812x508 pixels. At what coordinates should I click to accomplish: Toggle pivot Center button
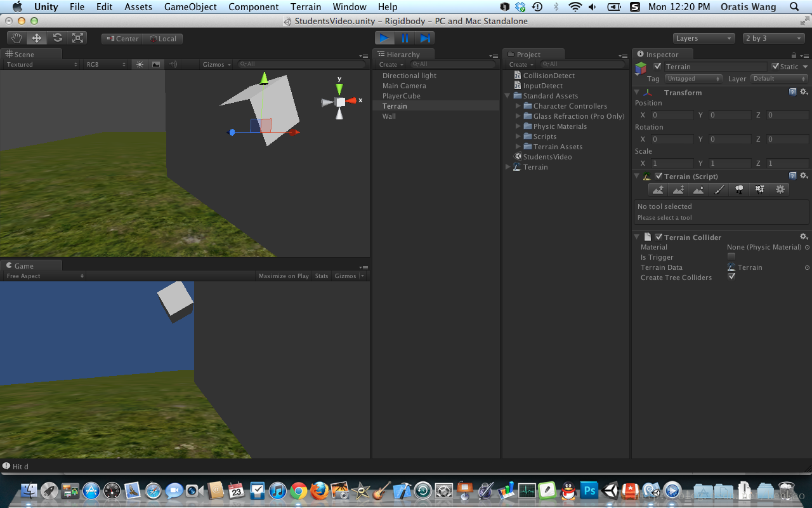pyautogui.click(x=122, y=39)
